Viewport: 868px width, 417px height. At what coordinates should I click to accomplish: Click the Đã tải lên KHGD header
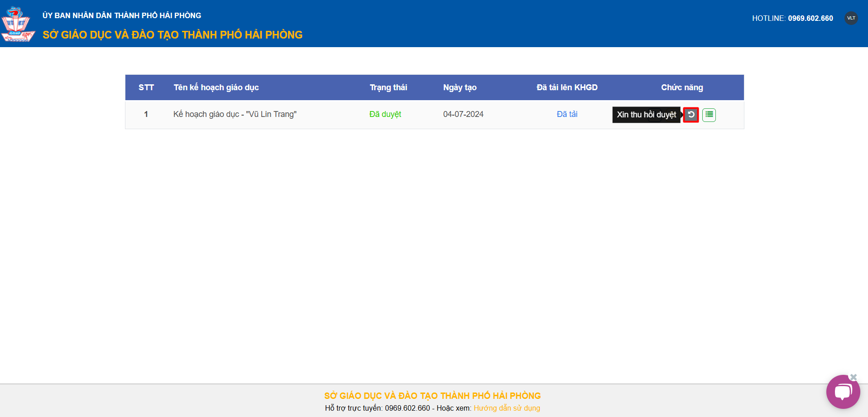[567, 87]
